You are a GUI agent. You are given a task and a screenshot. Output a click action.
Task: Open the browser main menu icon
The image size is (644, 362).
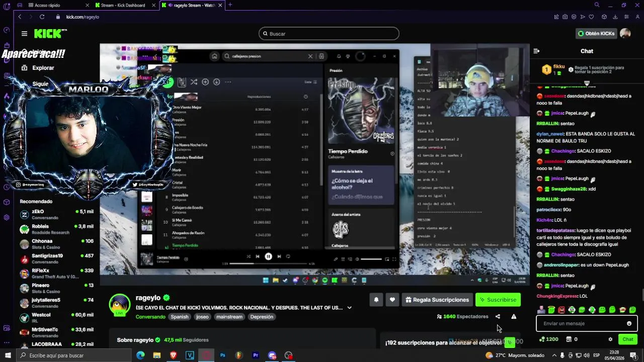click(x=626, y=17)
